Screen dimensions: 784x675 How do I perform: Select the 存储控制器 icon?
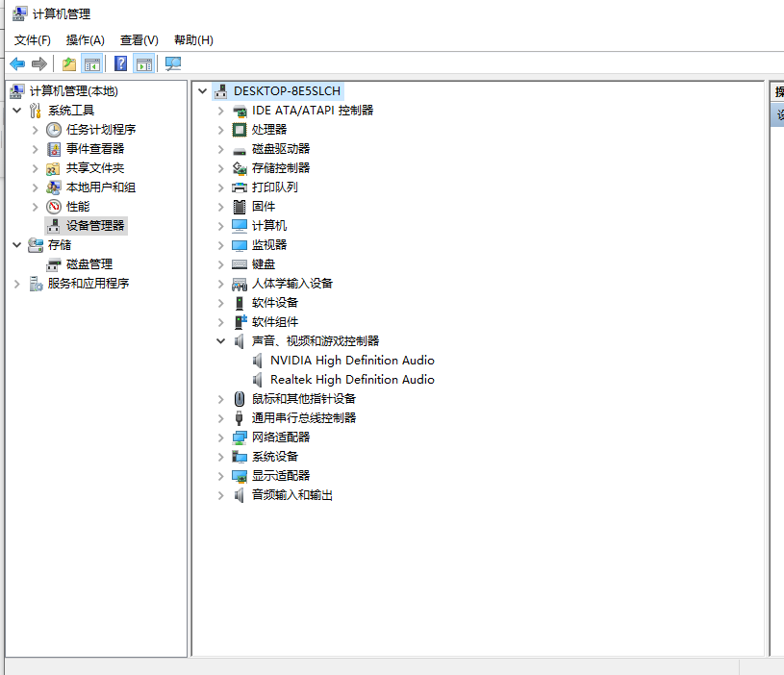(240, 168)
